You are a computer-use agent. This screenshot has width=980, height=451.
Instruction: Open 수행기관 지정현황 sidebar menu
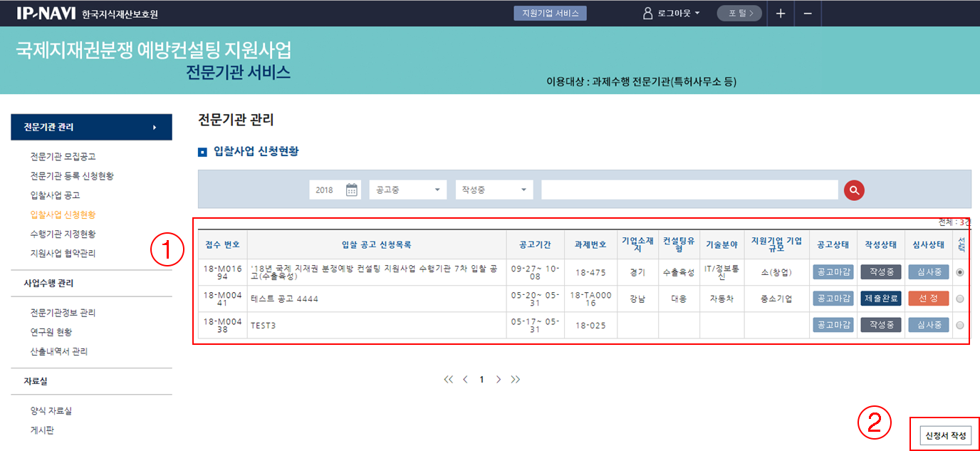pos(63,234)
